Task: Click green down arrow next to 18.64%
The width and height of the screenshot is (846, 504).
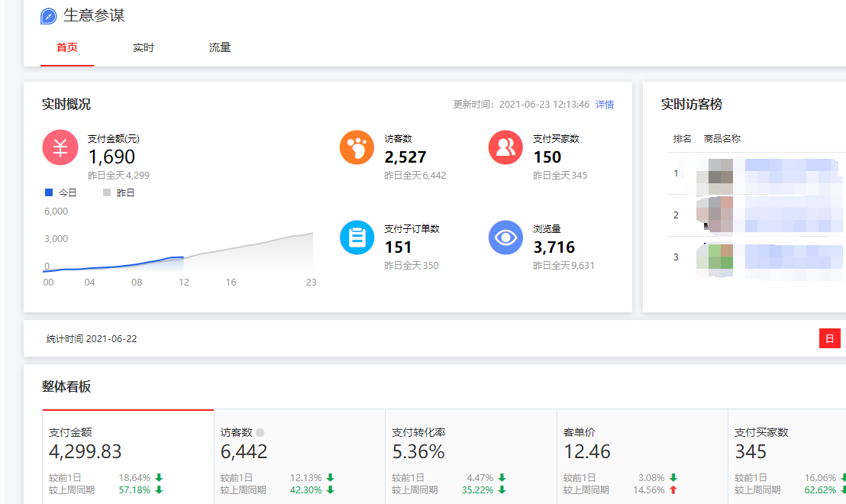Action: click(x=159, y=477)
